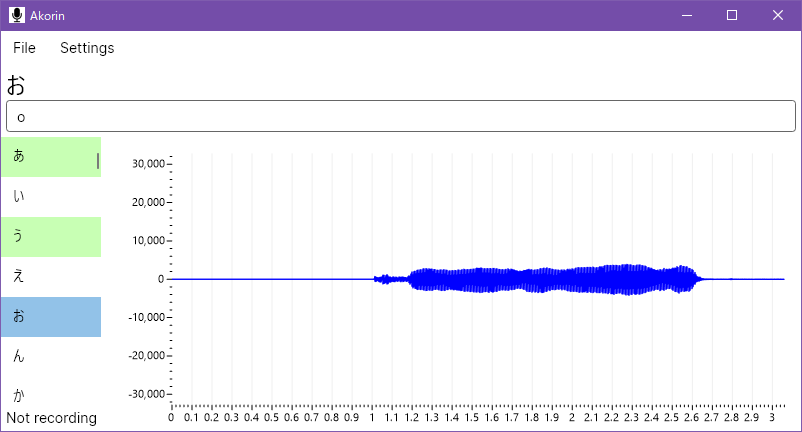Click the 30,000 label on amplitude axis
Viewport: 802px width, 432px height.
(148, 164)
